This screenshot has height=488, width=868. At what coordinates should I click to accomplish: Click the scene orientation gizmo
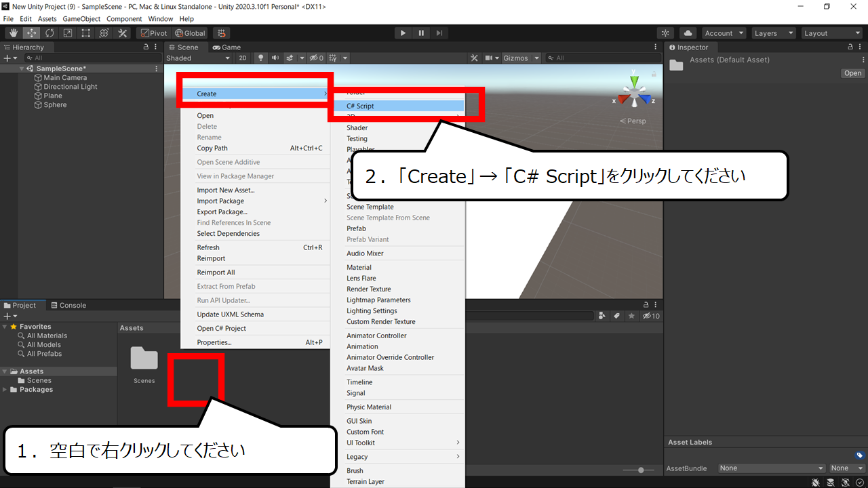tap(634, 91)
